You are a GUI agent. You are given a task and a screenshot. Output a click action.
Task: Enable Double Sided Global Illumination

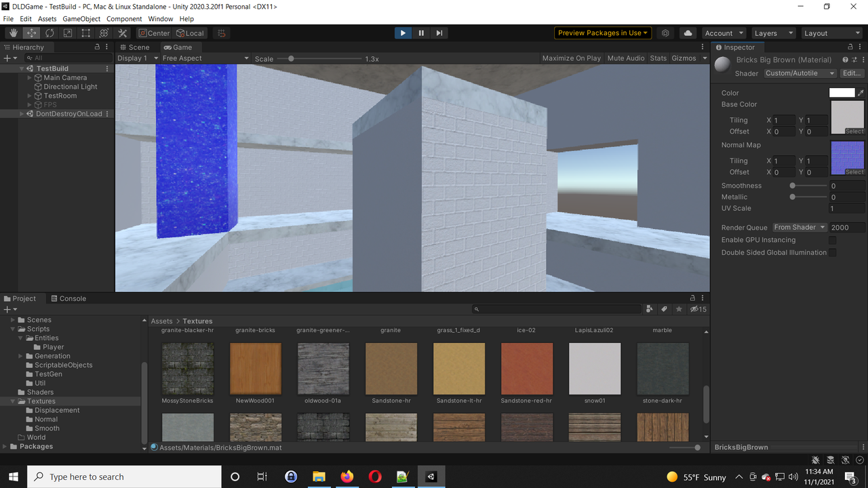[x=833, y=252]
